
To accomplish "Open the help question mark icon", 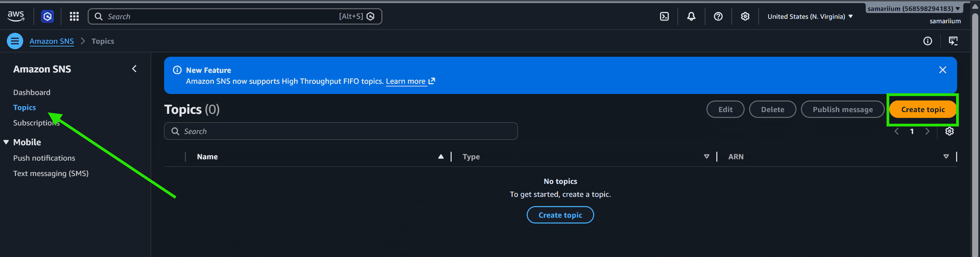I will (718, 16).
